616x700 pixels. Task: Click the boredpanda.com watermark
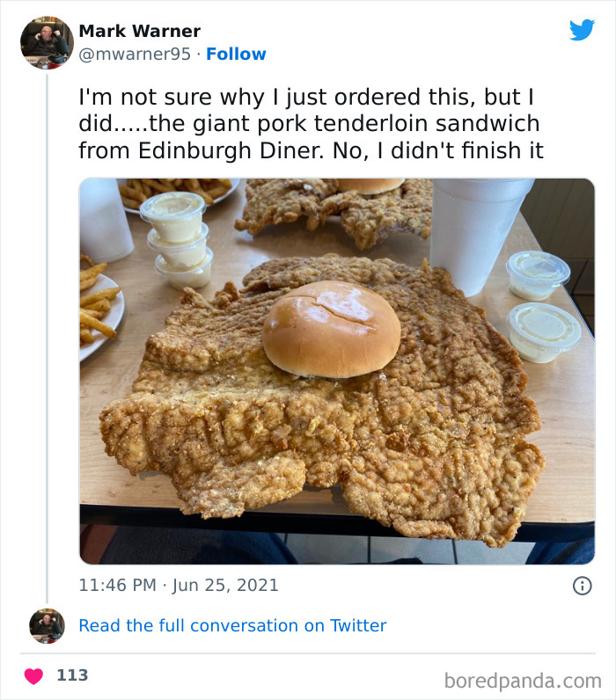click(x=523, y=680)
